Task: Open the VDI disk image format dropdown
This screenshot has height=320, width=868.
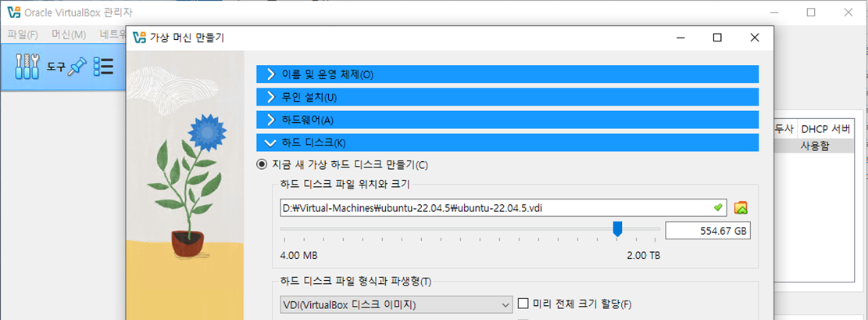Action: pos(396,304)
